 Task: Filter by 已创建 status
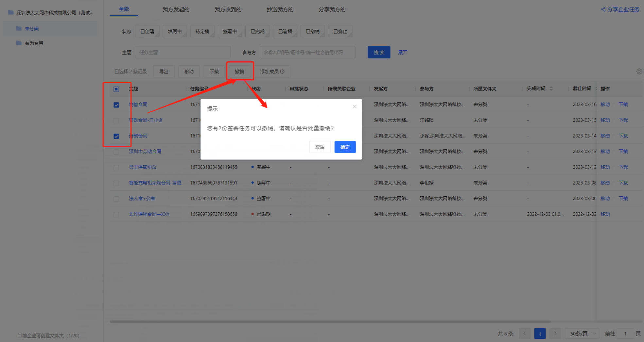[x=147, y=31]
